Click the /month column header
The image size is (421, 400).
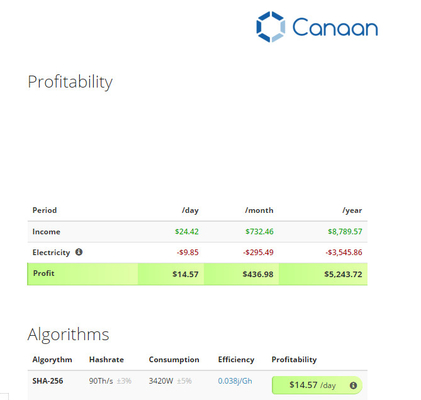259,210
